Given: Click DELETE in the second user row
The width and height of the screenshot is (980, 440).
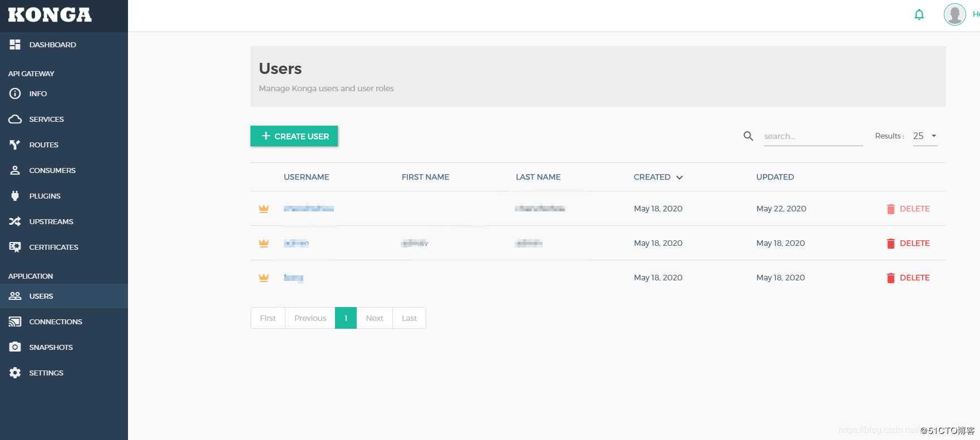Looking at the screenshot, I should (x=908, y=243).
